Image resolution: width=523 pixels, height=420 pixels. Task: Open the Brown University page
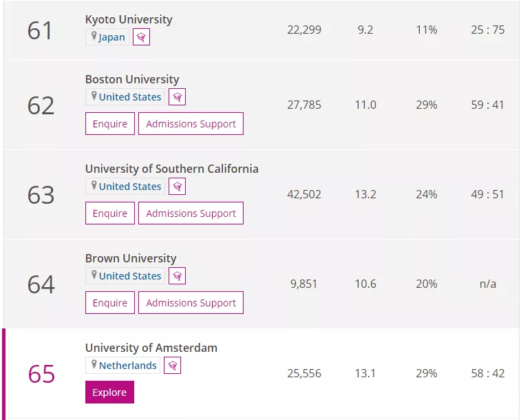click(131, 258)
